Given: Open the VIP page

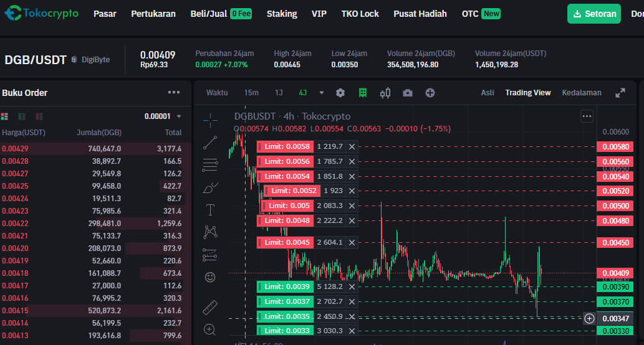Looking at the screenshot, I should pos(319,14).
